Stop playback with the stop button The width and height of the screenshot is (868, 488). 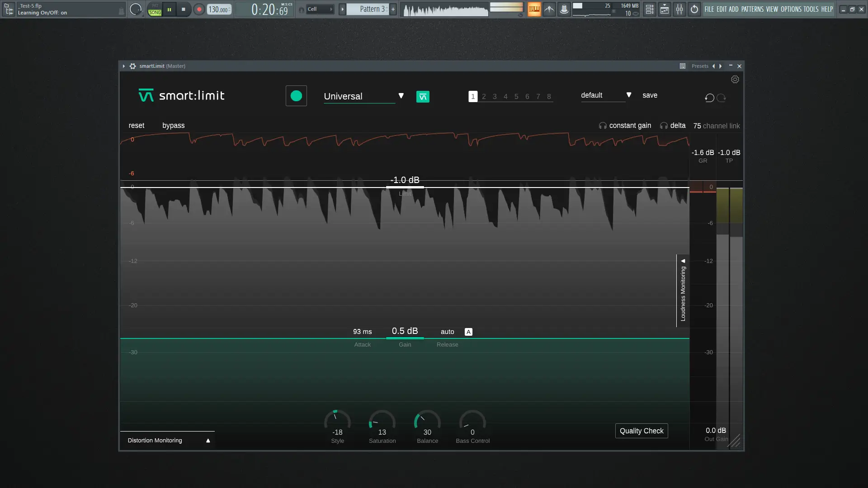coord(183,9)
